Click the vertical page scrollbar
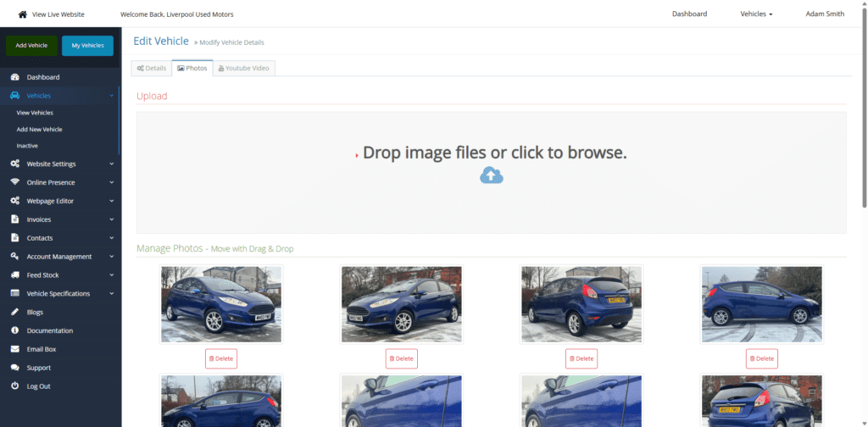Viewport: 868px width, 427px height. coord(864,105)
